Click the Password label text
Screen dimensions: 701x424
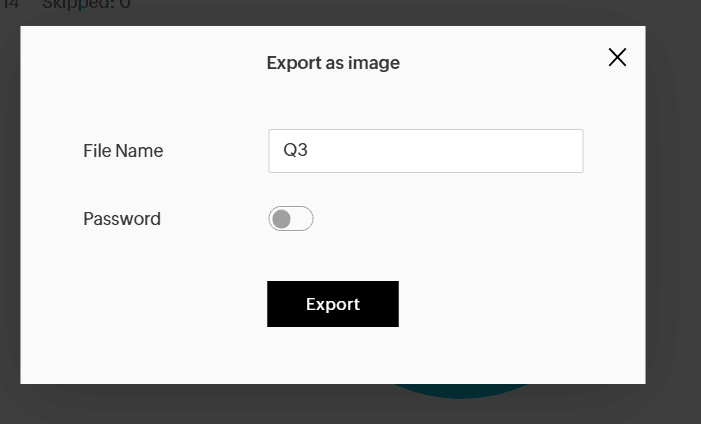pyautogui.click(x=122, y=219)
